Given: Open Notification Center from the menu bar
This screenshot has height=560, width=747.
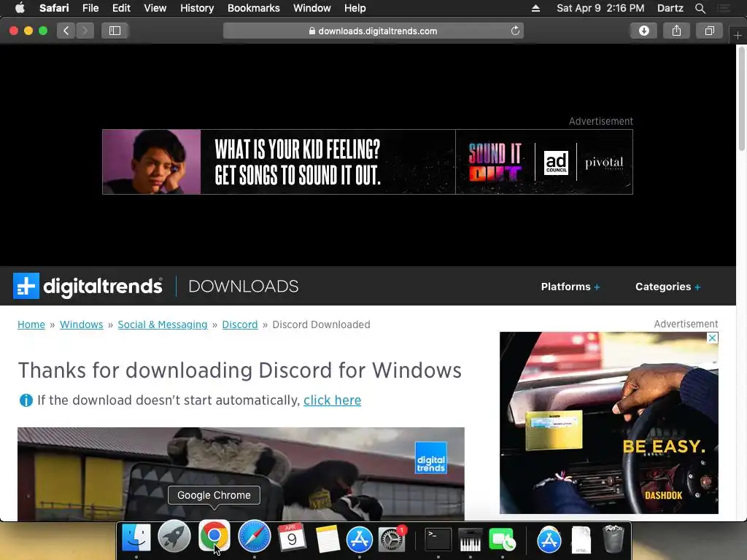Looking at the screenshot, I should [724, 8].
